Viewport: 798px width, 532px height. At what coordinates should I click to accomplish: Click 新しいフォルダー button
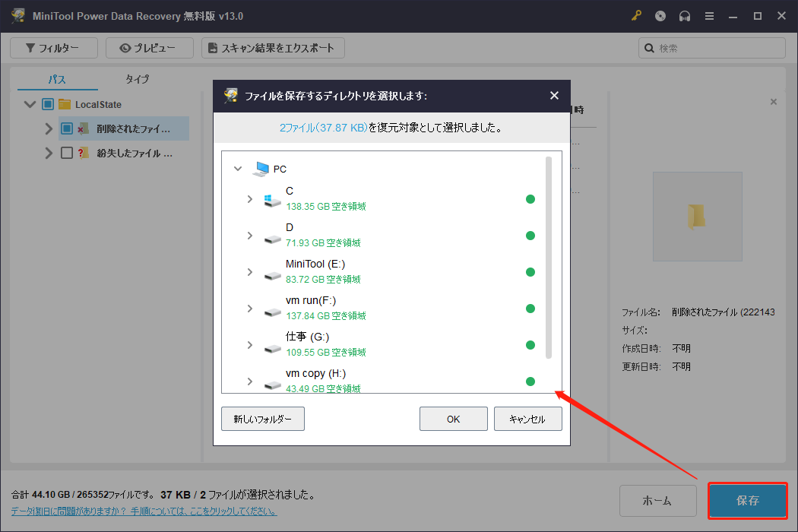(263, 419)
